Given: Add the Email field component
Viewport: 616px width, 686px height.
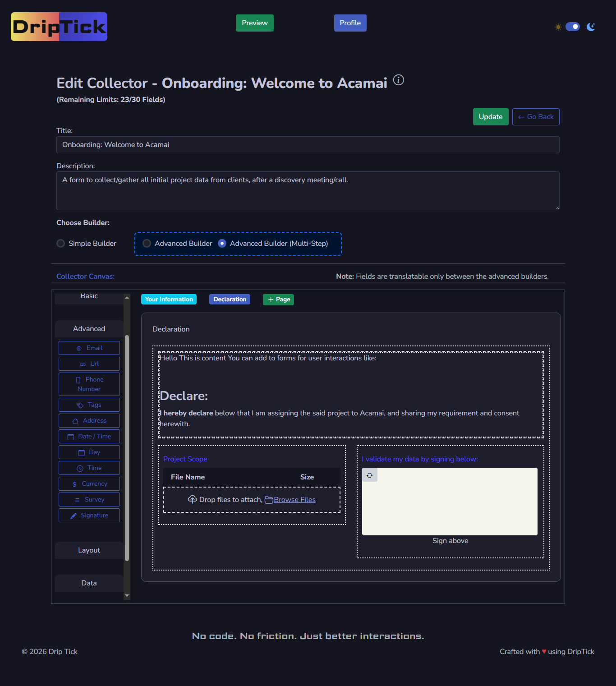Looking at the screenshot, I should 89,348.
